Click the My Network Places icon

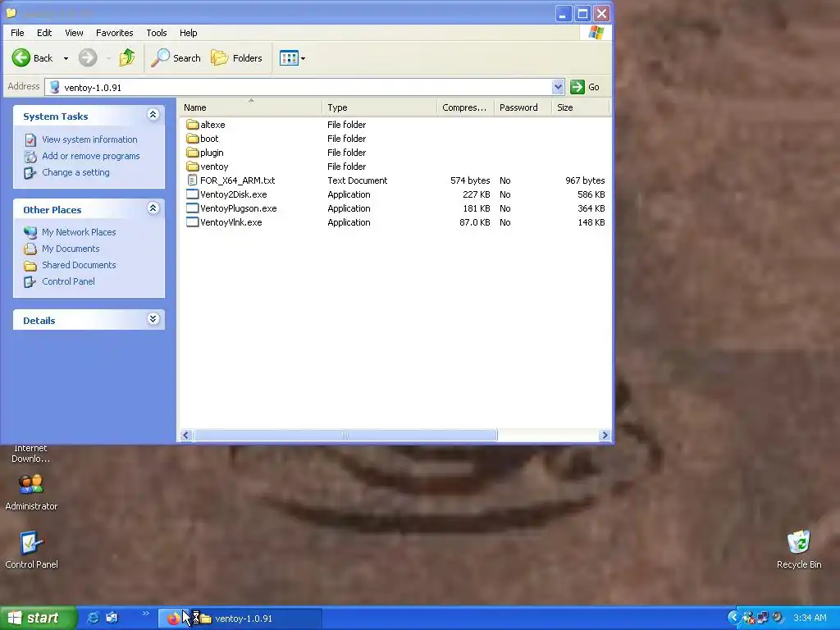[30, 232]
